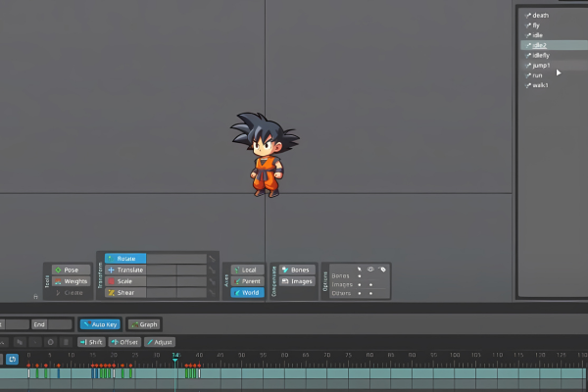
Task: Activate the Scale transform tool
Action: (x=125, y=281)
